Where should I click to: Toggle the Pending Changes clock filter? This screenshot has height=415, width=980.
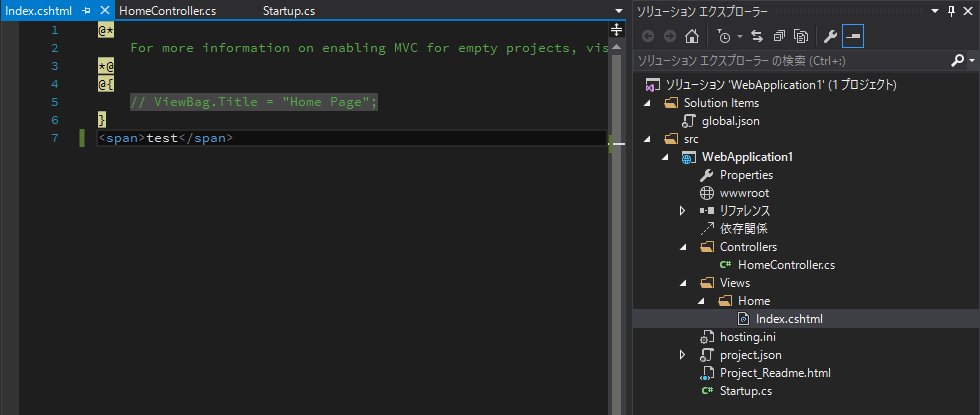(724, 36)
